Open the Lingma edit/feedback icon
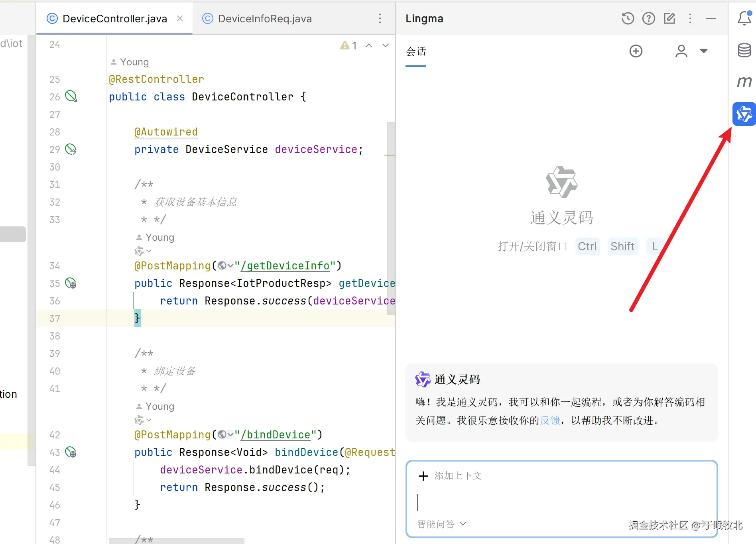Screen dimensions: 756x544 (669, 18)
